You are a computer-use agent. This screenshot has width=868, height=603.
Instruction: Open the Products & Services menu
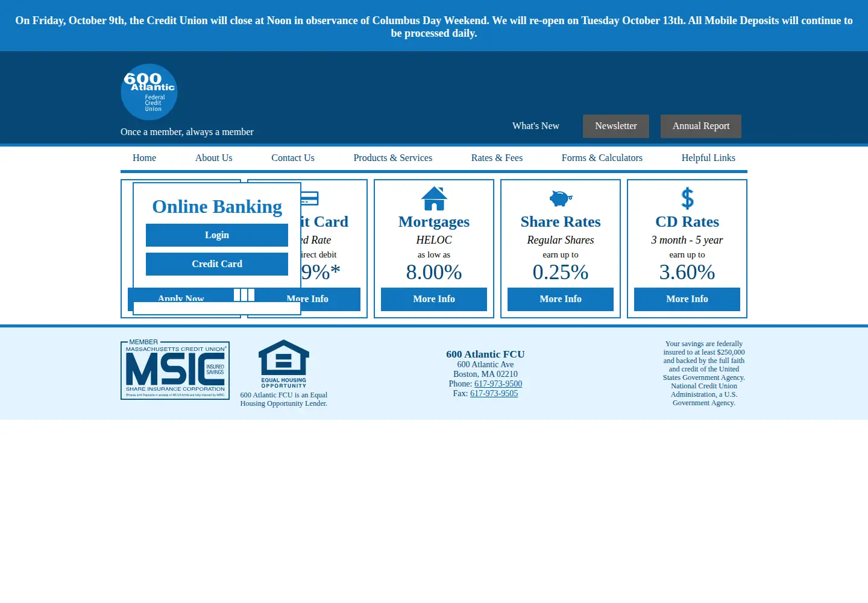[393, 158]
